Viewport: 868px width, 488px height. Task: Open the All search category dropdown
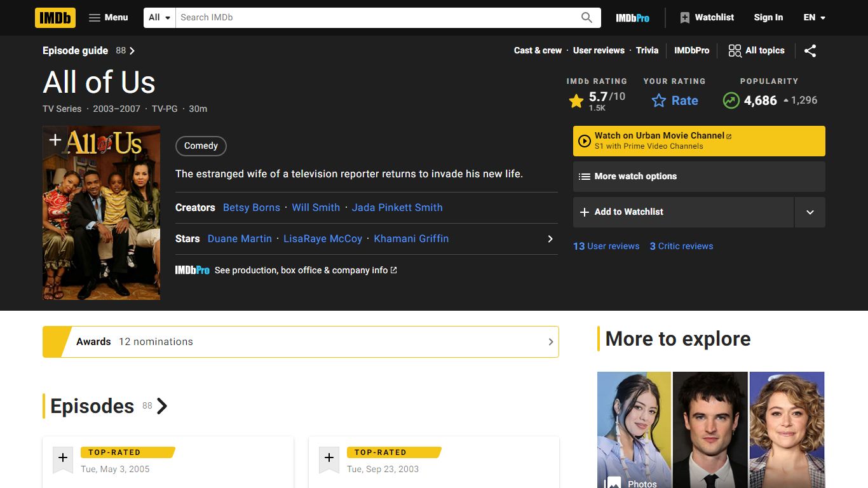click(160, 18)
